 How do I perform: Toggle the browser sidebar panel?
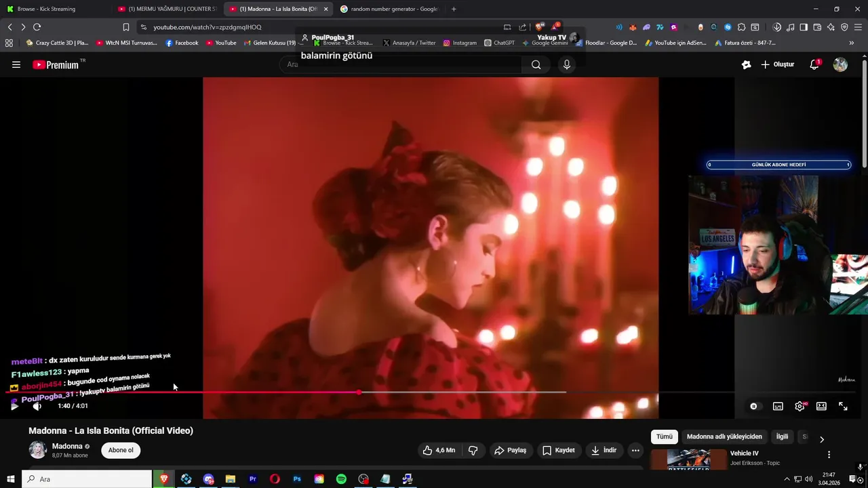804,27
